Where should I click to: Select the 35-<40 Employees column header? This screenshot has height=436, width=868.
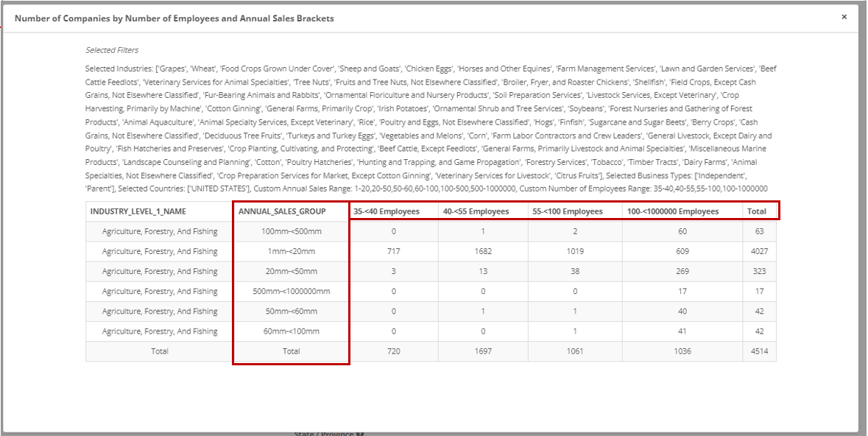(x=387, y=211)
